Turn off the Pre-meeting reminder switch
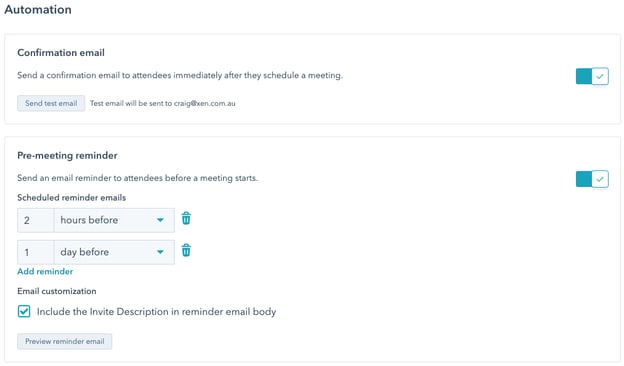 point(592,179)
